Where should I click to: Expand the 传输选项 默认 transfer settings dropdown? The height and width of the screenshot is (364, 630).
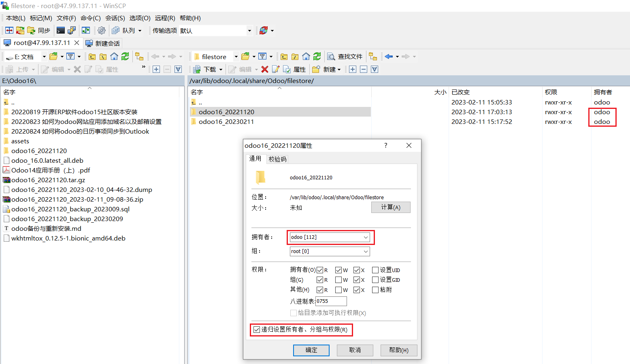tap(249, 31)
